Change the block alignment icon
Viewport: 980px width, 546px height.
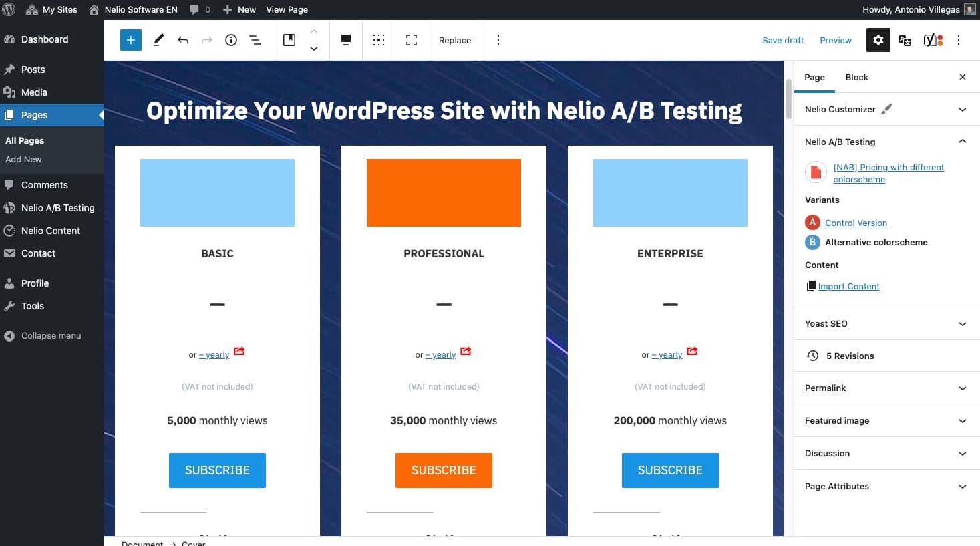[346, 40]
